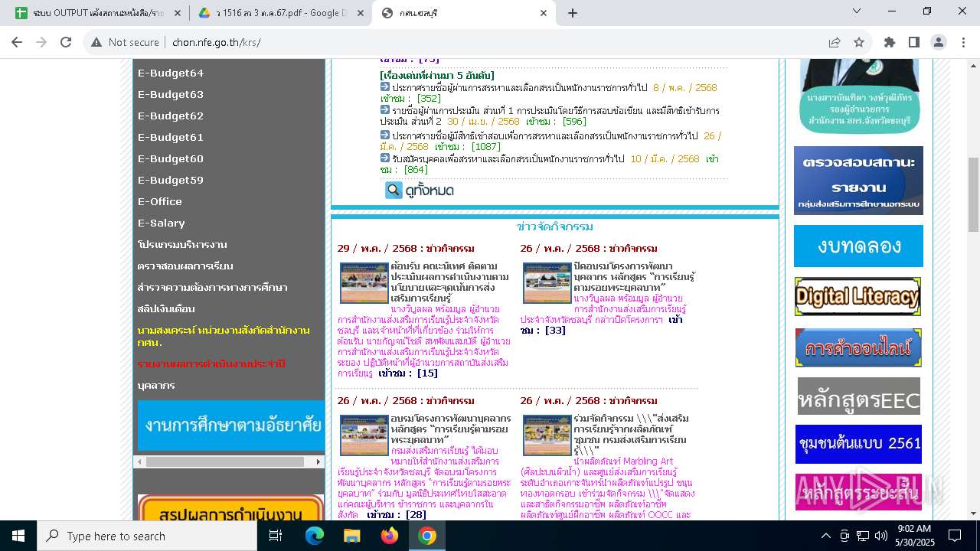The height and width of the screenshot is (551, 980).
Task: Open the E-Salary sidebar link
Action: tap(162, 223)
